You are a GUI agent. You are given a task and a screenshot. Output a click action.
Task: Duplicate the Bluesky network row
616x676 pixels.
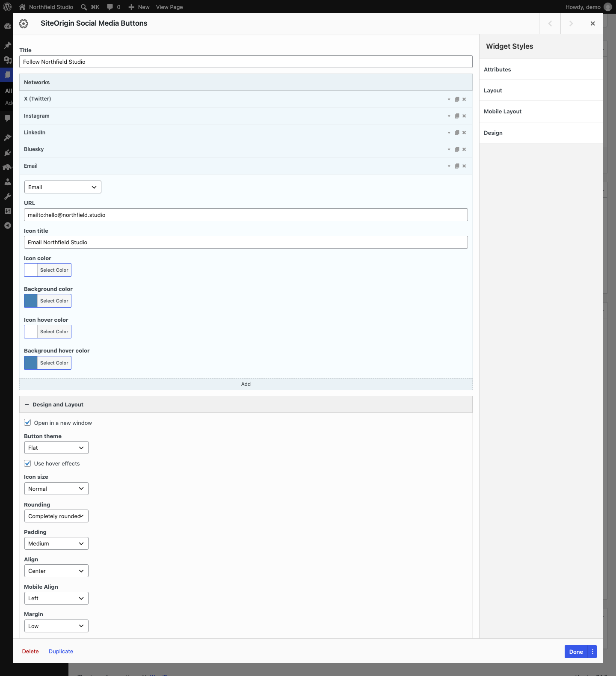pos(457,149)
